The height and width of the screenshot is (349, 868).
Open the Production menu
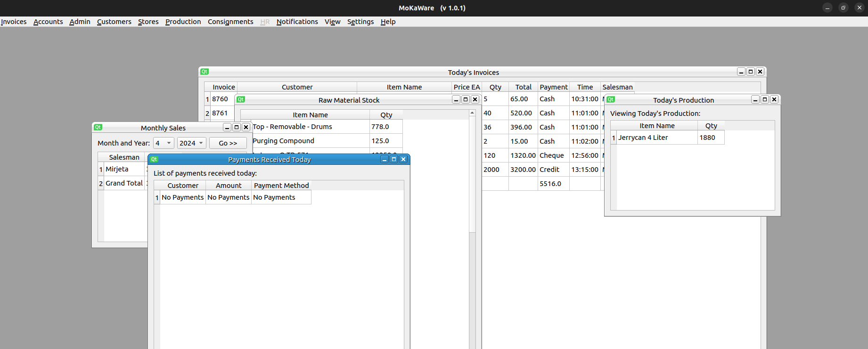183,22
